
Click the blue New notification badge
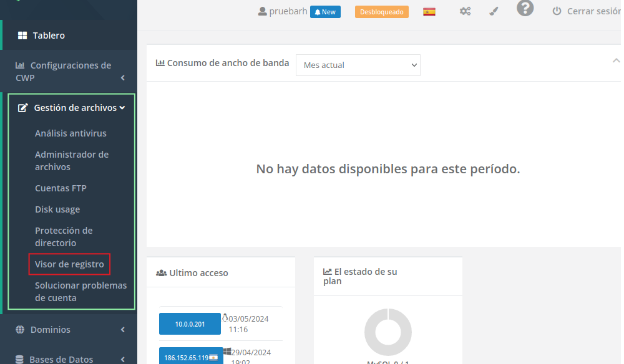pyautogui.click(x=325, y=12)
